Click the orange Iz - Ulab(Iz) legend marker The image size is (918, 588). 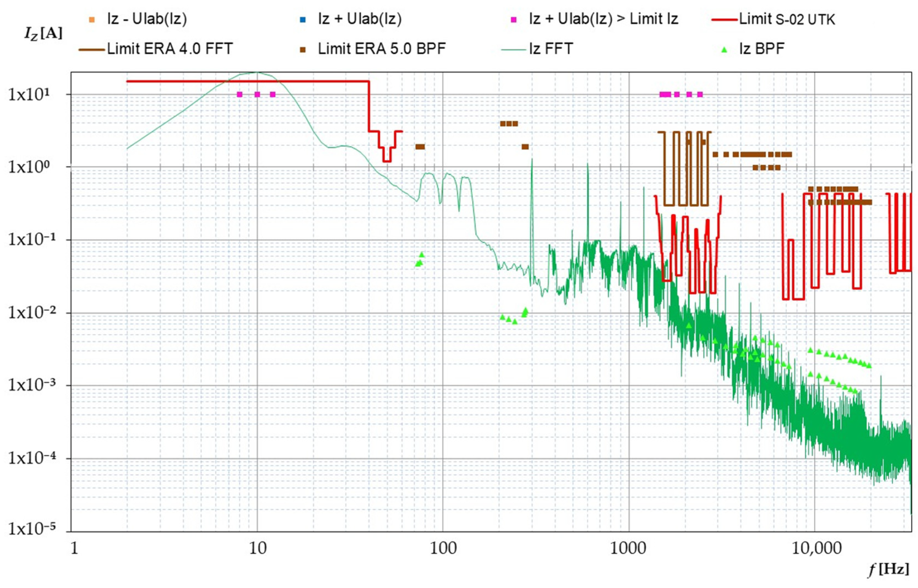91,20
